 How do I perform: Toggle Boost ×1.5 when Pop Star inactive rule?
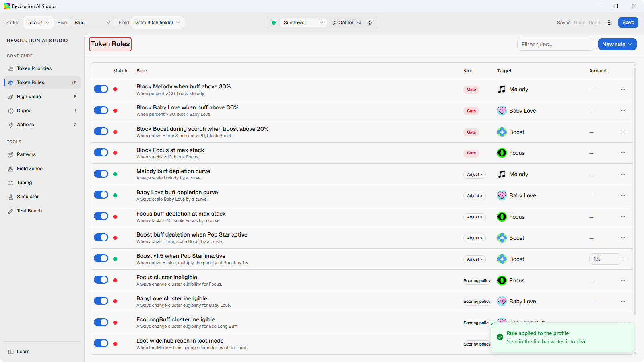click(101, 258)
